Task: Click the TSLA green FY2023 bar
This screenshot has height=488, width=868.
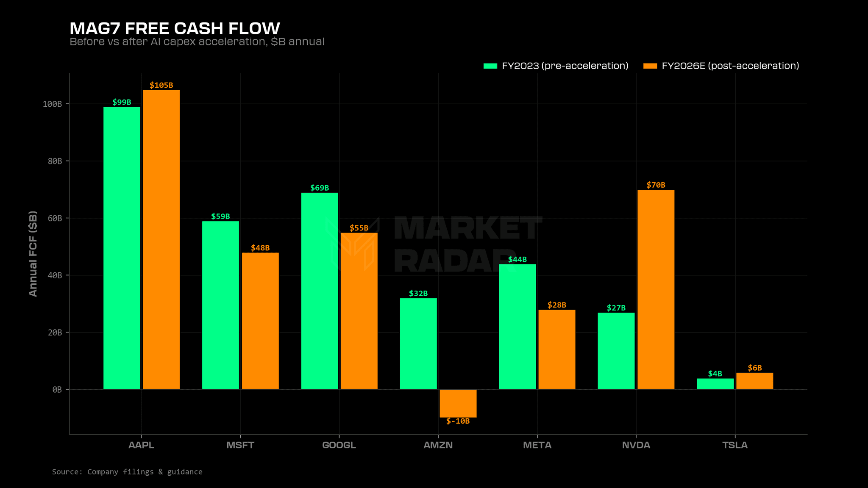Action: pyautogui.click(x=715, y=384)
